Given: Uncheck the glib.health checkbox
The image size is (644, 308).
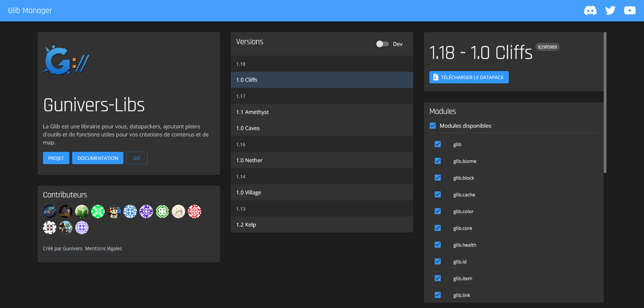Looking at the screenshot, I should point(438,245).
